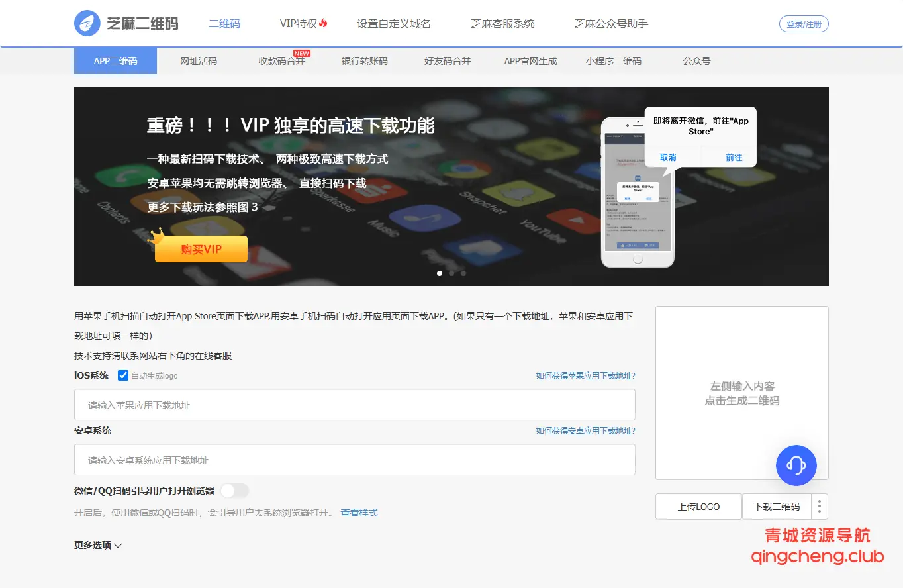Focus the 请输入苹果应用下载地址 input field
The height and width of the screenshot is (588, 903).
[354, 405]
